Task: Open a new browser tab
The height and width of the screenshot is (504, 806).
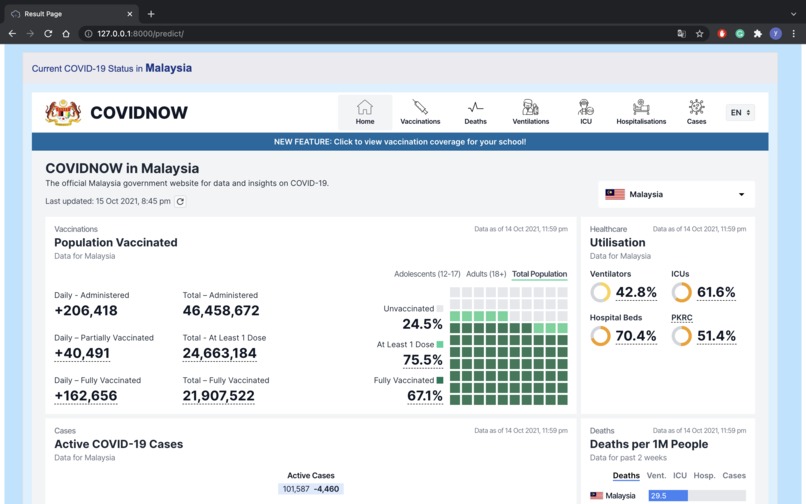Action: pos(151,14)
